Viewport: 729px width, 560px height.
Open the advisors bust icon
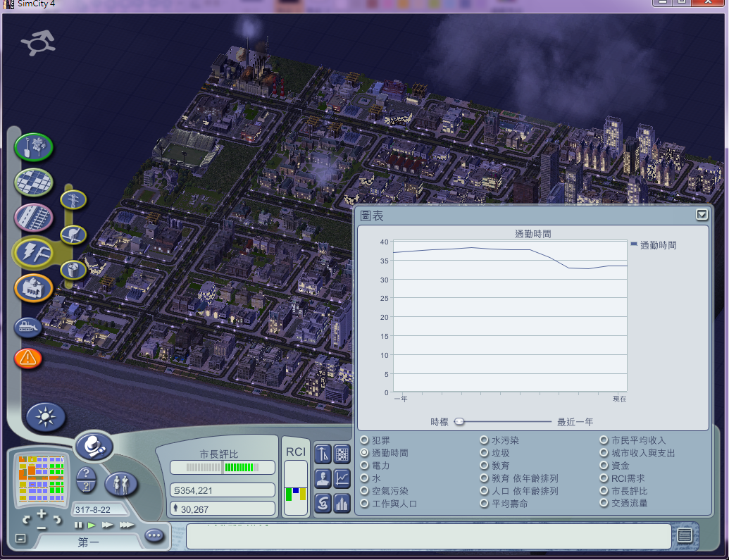pos(323,478)
